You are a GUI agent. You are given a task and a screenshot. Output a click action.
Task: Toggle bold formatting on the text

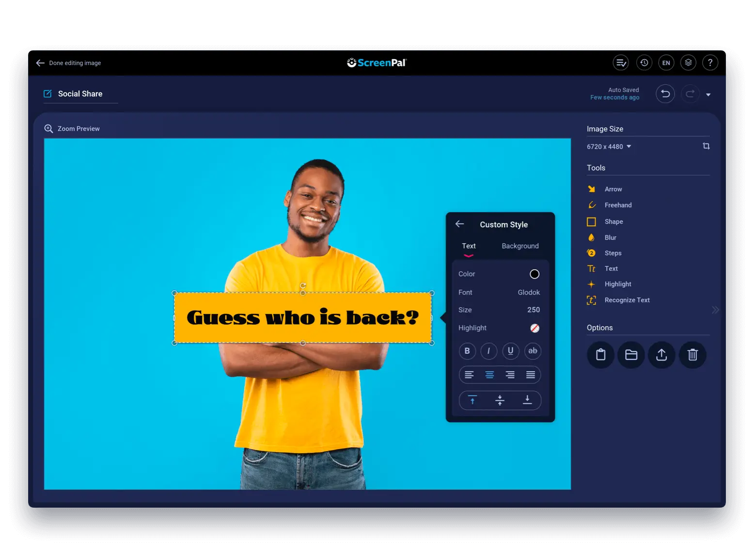[x=467, y=351]
